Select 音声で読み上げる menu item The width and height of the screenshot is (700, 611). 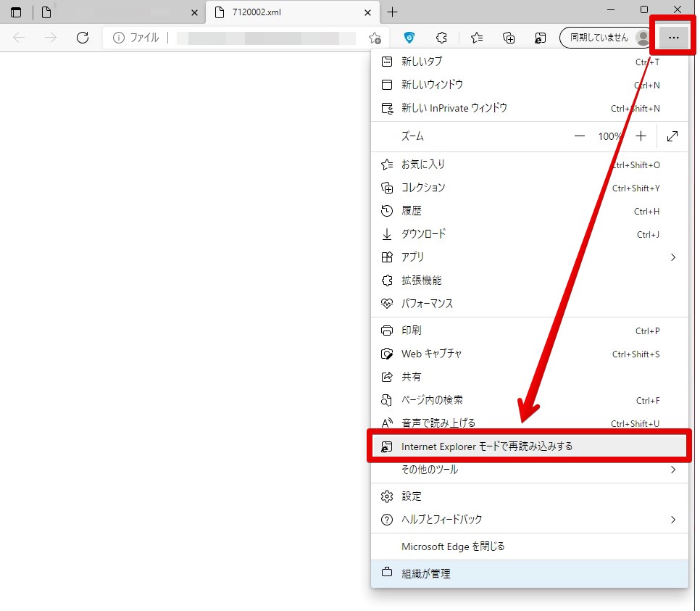click(x=530, y=423)
